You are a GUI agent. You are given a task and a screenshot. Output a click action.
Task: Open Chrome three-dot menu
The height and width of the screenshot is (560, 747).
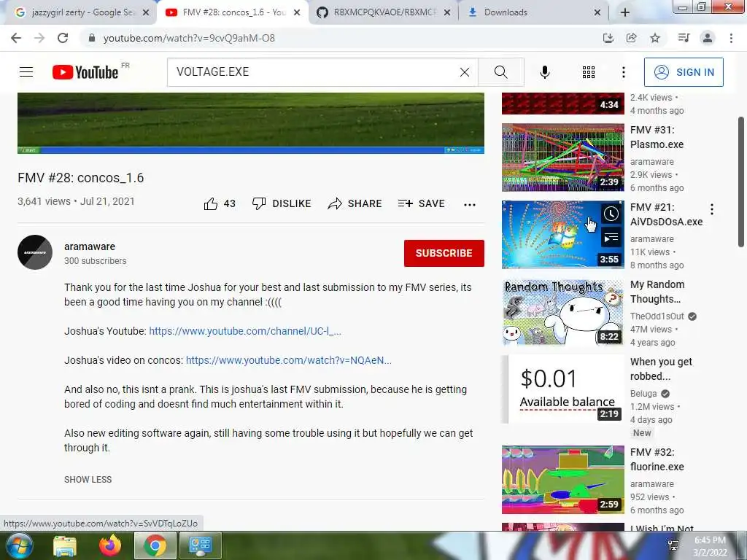pos(731,38)
